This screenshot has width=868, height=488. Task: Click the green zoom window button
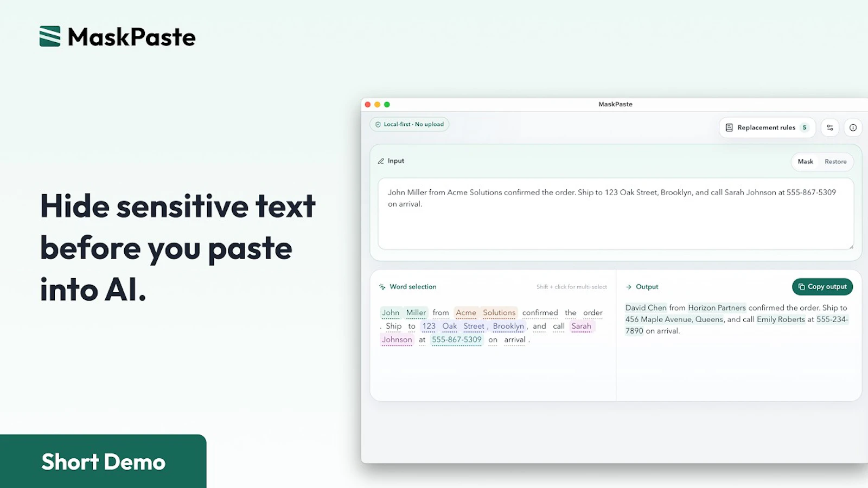[387, 105]
